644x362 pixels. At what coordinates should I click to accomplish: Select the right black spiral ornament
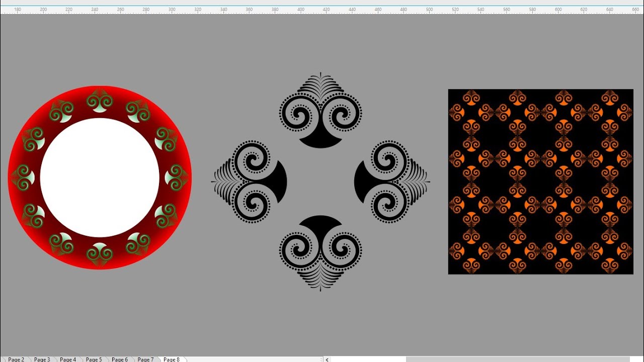coord(392,182)
